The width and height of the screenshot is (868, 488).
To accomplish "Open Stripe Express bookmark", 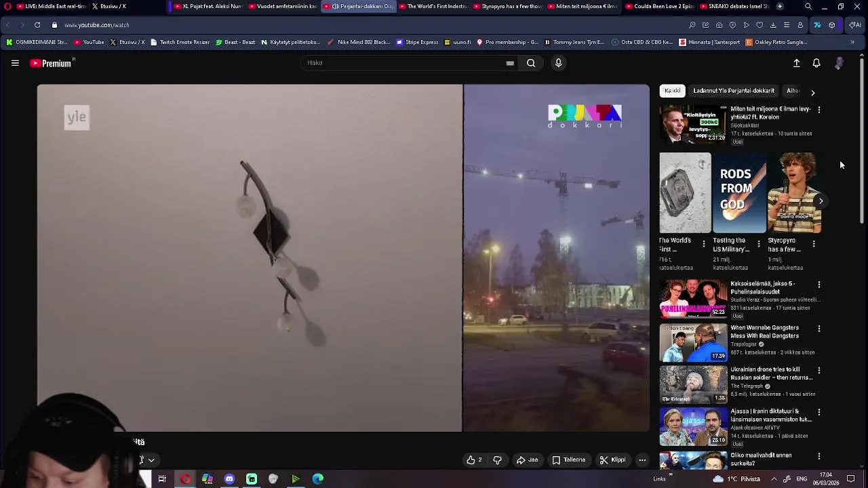I will tap(417, 42).
